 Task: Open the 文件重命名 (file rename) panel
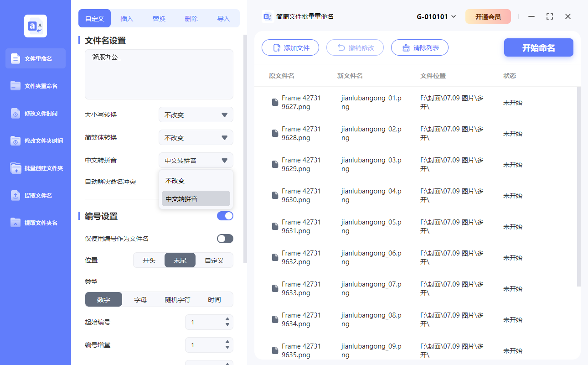[35, 58]
